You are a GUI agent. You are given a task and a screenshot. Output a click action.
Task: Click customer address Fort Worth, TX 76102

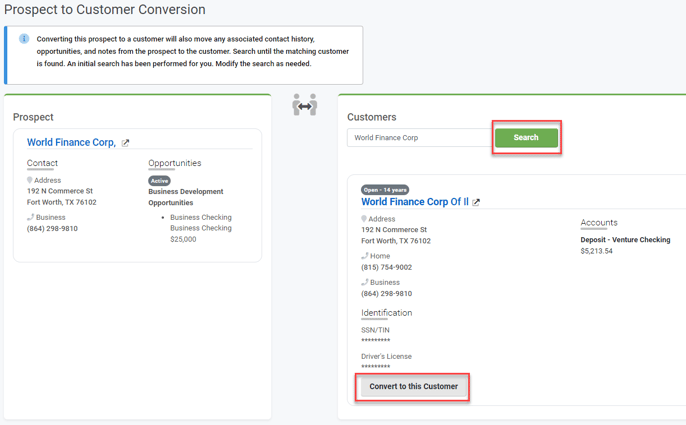pos(396,241)
